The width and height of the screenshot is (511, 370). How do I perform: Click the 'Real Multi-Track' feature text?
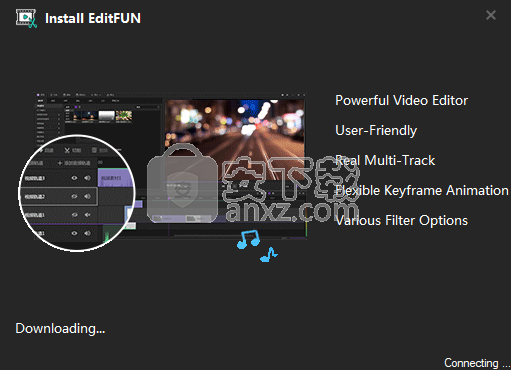click(x=385, y=160)
